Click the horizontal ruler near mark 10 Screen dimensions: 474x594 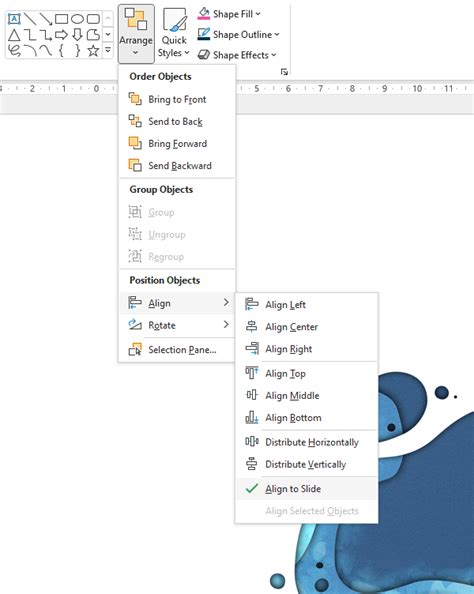click(417, 89)
